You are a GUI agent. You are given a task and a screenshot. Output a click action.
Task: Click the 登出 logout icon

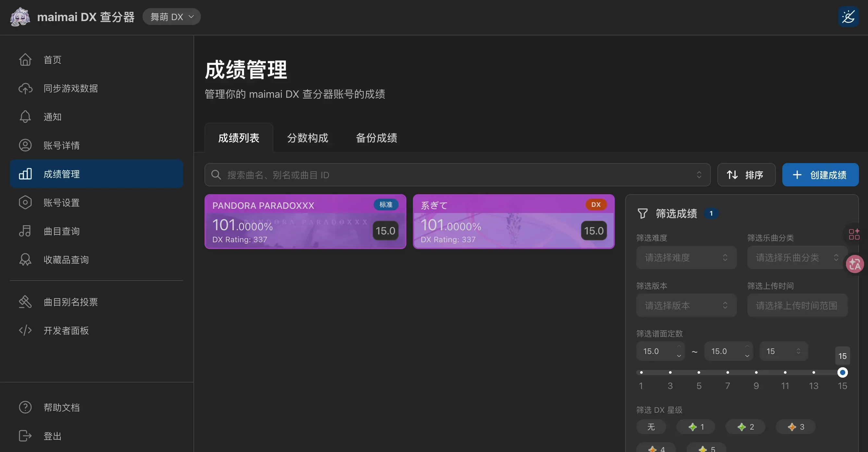tap(25, 436)
